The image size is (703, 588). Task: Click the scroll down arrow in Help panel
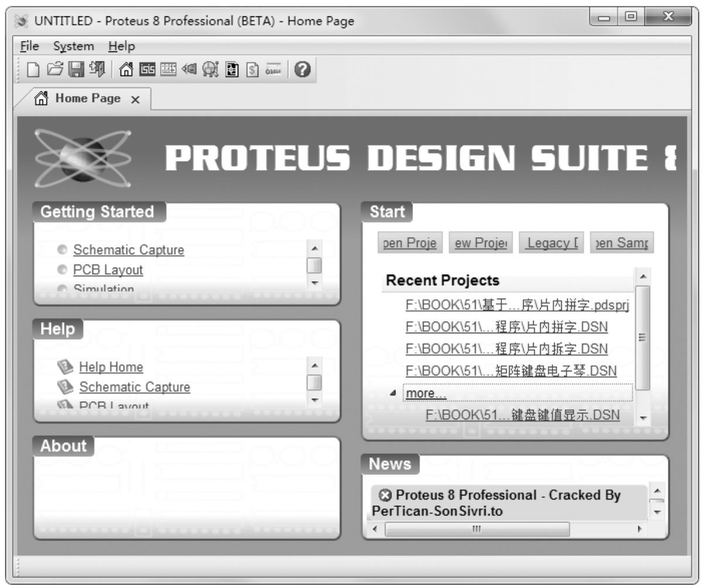click(315, 400)
